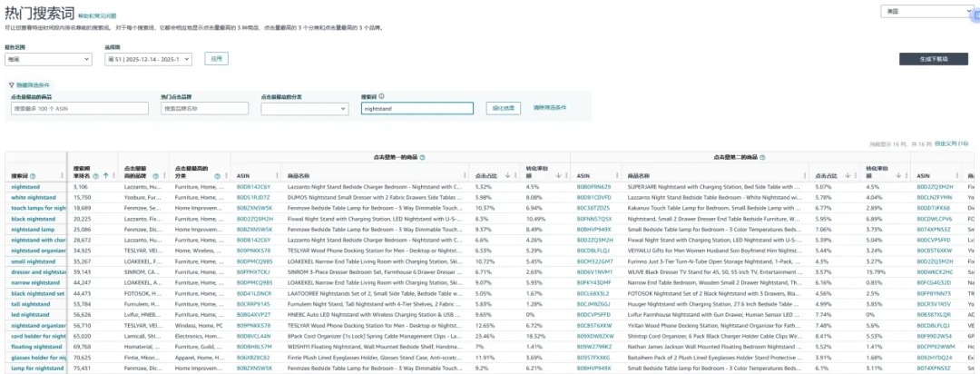The height and width of the screenshot is (374, 980).
Task: Click the help icon next to 点击量第二的商品
Action: click(762, 157)
